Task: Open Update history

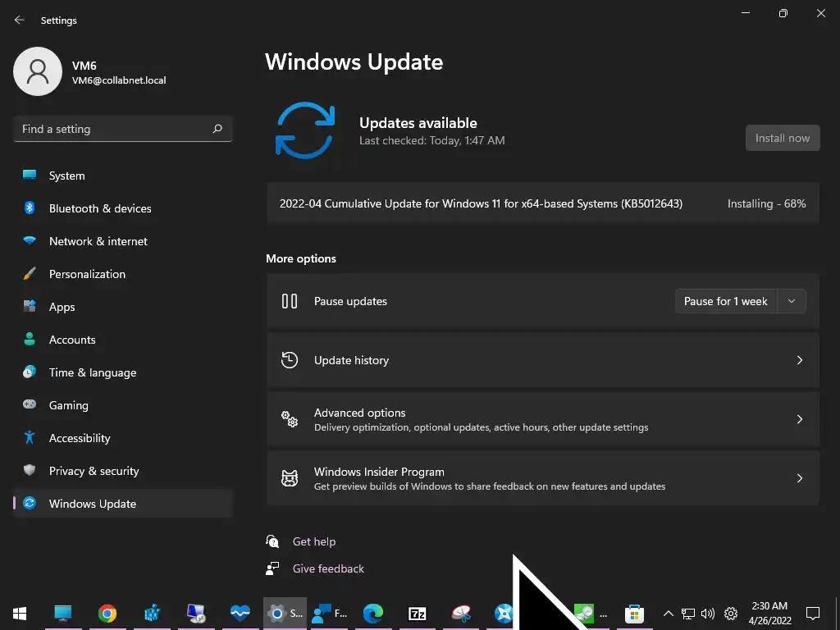Action: (x=543, y=360)
